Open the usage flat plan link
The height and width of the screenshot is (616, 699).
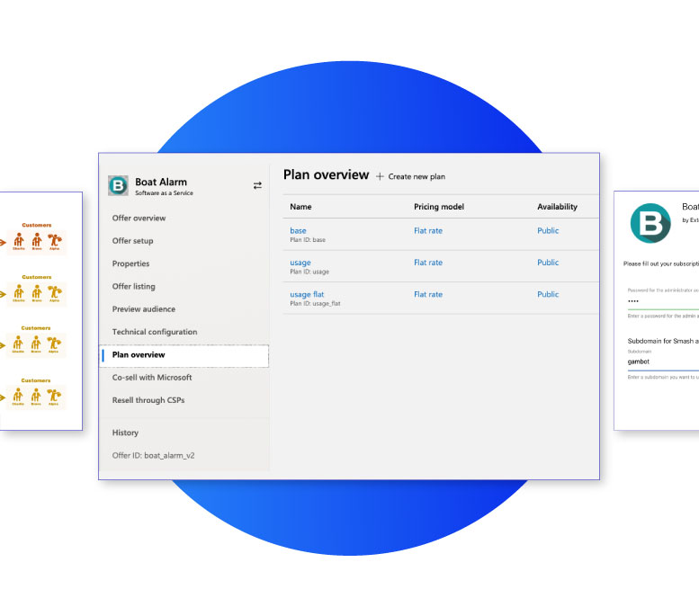pyautogui.click(x=307, y=294)
